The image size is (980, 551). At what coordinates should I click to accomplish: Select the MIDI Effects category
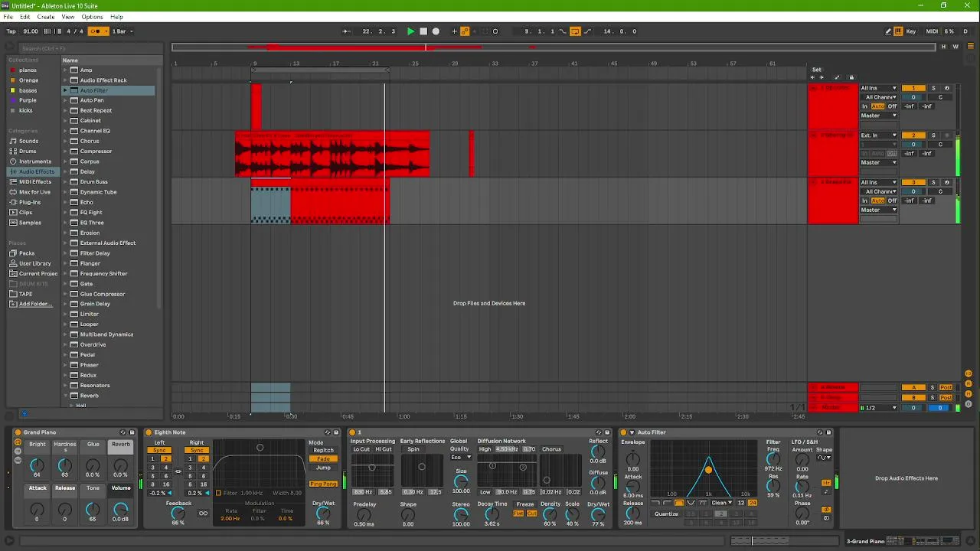tap(35, 182)
